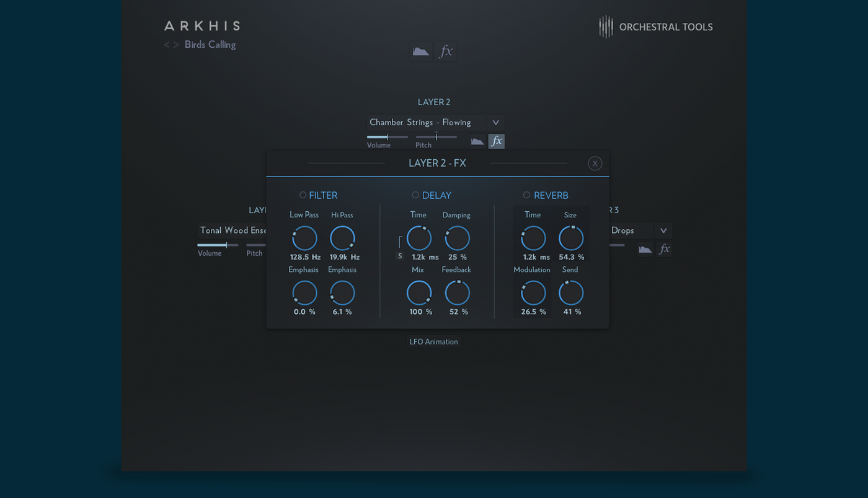Adjust the Layer 2 Volume slider
Viewport: 868px width, 498px height.
(x=387, y=137)
